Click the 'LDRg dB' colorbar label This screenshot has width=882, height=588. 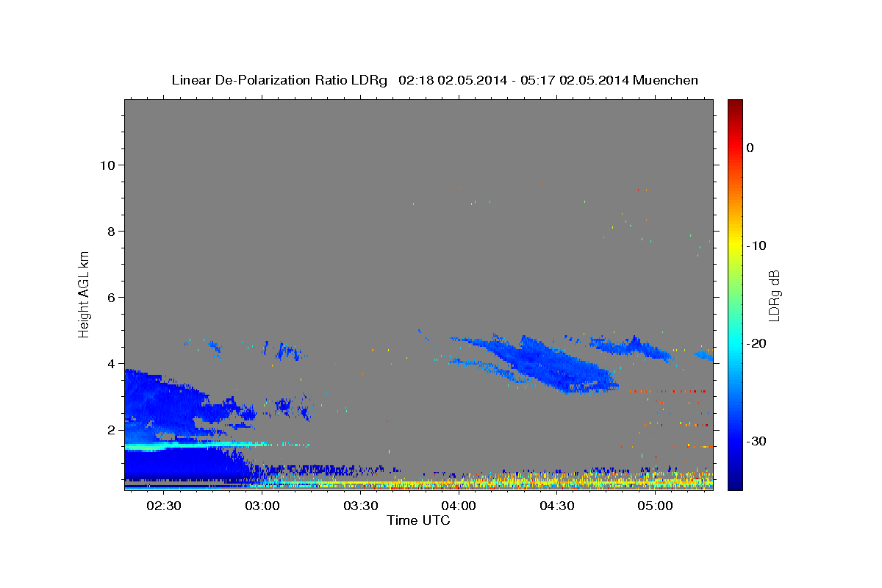pyautogui.click(x=774, y=295)
